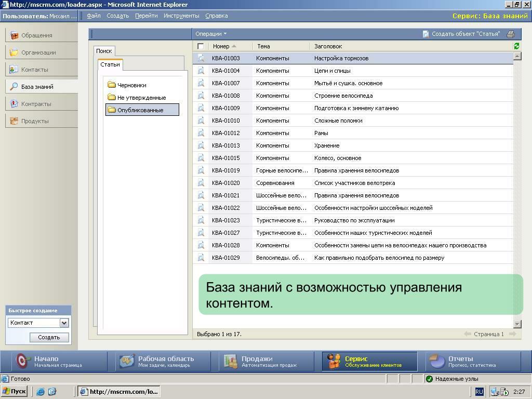Viewport: 532px width, 399px height.
Task: Select the row titled Руководство по эксплуатации
Action: (353, 220)
